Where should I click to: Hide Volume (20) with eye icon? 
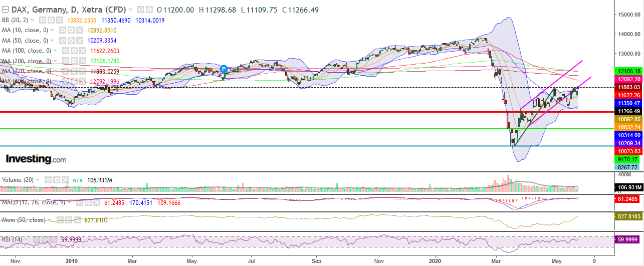(48, 180)
